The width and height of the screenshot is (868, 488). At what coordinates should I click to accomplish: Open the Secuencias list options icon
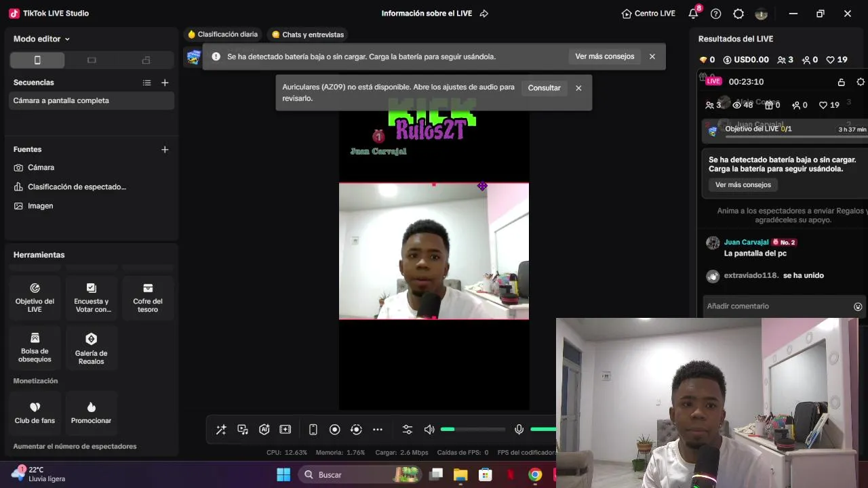click(146, 83)
